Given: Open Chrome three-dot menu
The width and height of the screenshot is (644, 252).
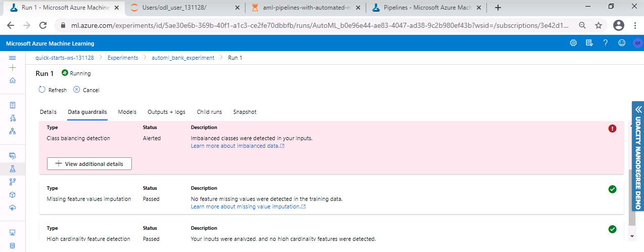Looking at the screenshot, I should coord(635,25).
